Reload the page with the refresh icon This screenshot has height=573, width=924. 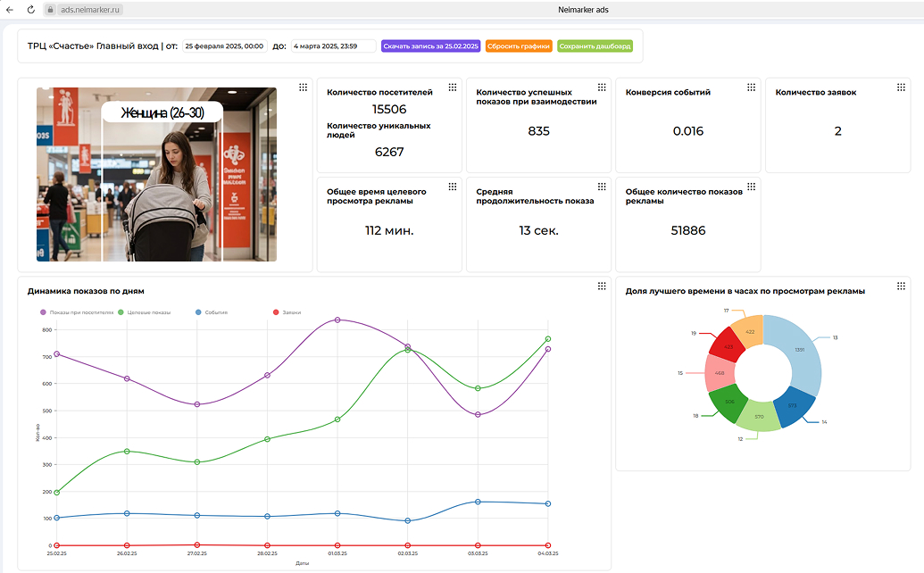tap(30, 10)
